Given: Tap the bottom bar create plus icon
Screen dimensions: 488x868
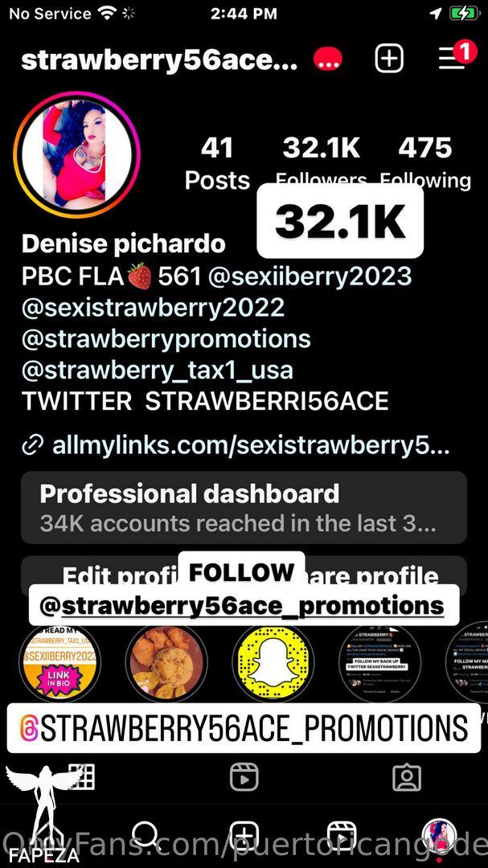Looking at the screenshot, I should pyautogui.click(x=244, y=836).
